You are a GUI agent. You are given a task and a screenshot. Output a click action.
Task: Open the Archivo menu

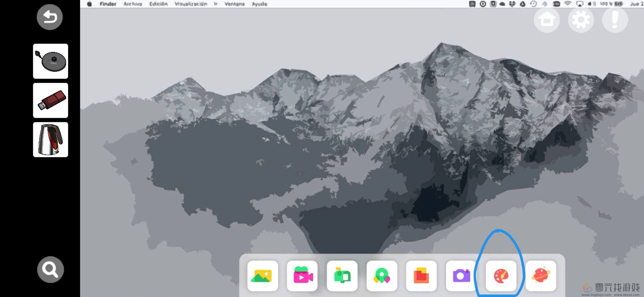tap(133, 4)
